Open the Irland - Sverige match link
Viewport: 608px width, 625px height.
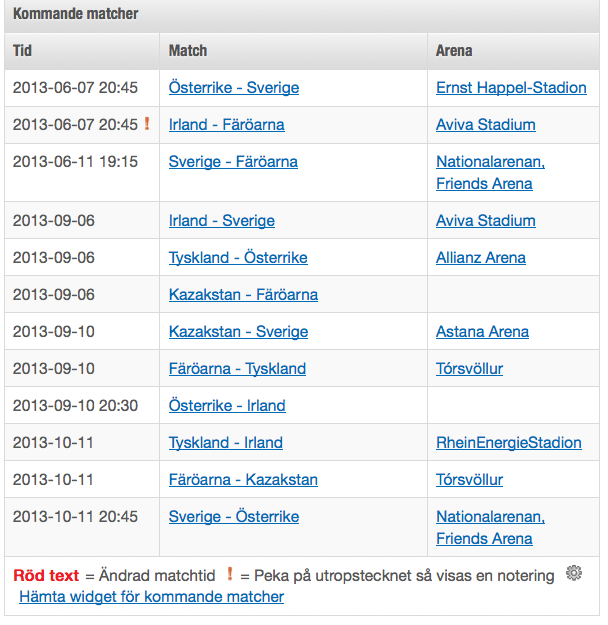pyautogui.click(x=221, y=221)
